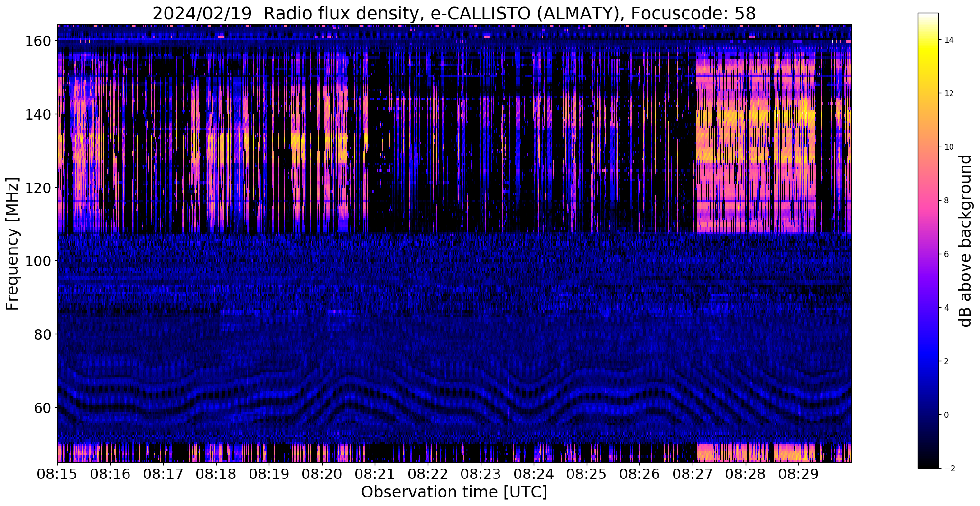Click the 120 frequency tick label
This screenshot has width=980, height=506.
pos(38,188)
